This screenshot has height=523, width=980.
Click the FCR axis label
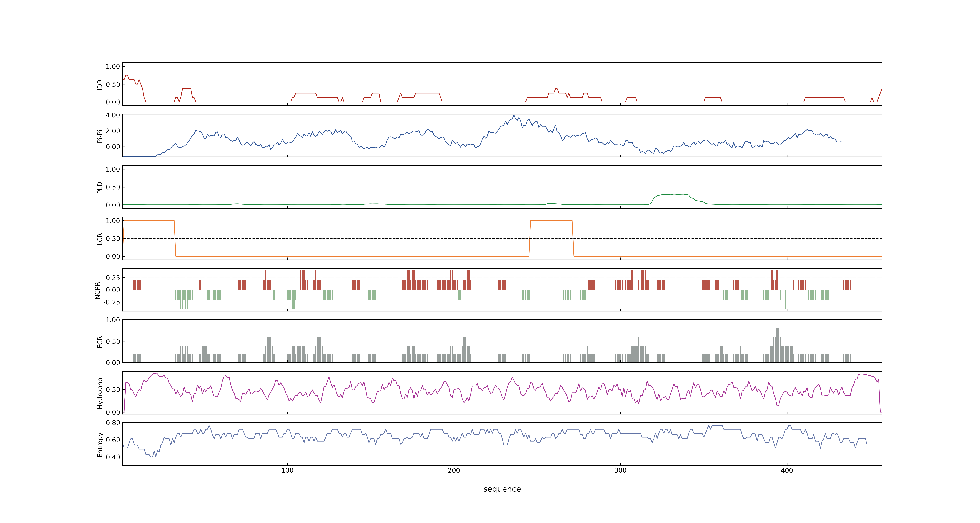point(100,341)
